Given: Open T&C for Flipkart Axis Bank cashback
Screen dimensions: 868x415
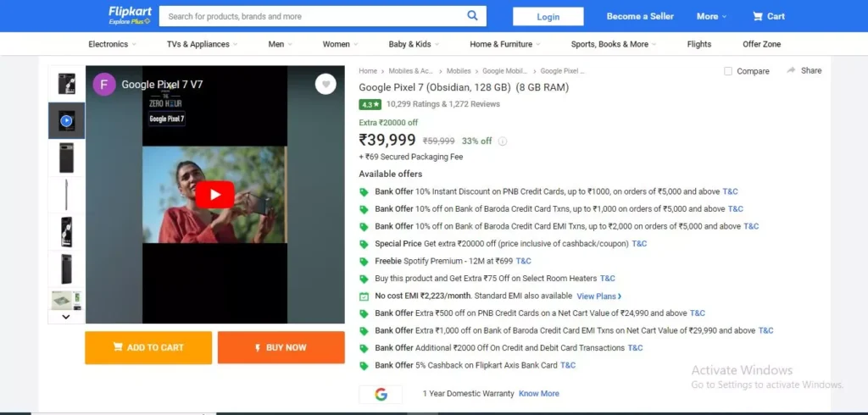Looking at the screenshot, I should pyautogui.click(x=568, y=365).
